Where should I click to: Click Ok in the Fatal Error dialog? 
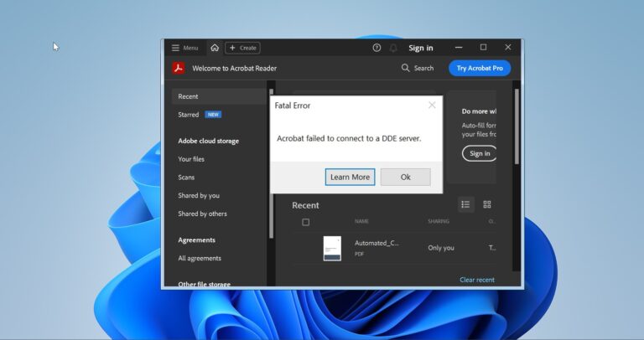pos(405,177)
